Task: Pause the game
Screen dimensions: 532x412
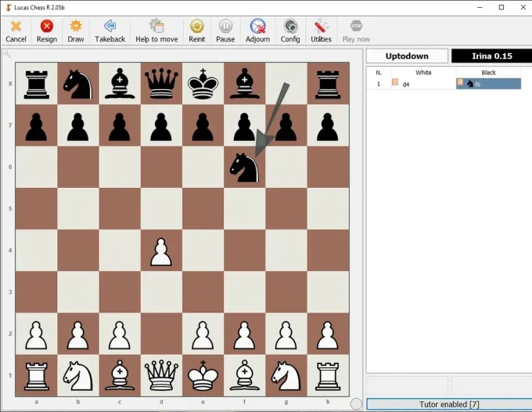Action: 225,31
